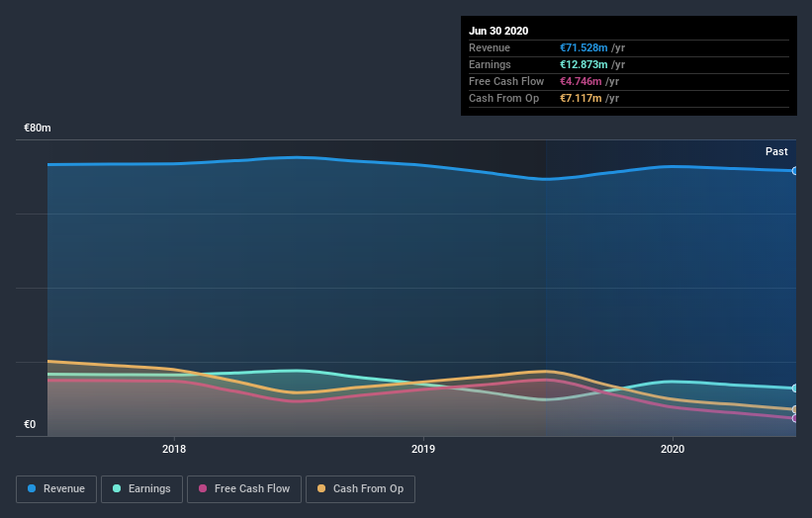The width and height of the screenshot is (812, 518).
Task: Click the Cash From Op tooltip label
Action: click(x=503, y=98)
